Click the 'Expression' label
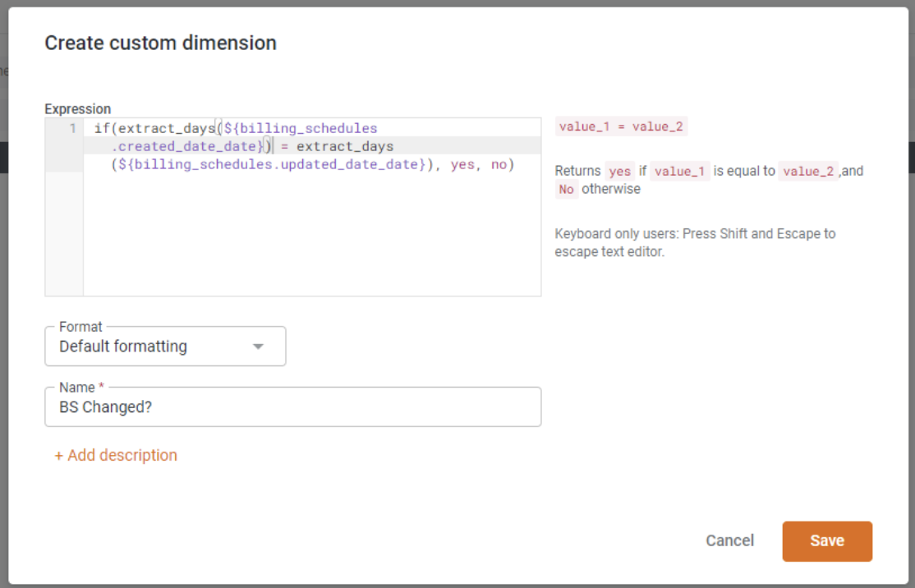This screenshot has height=588, width=915. [77, 108]
